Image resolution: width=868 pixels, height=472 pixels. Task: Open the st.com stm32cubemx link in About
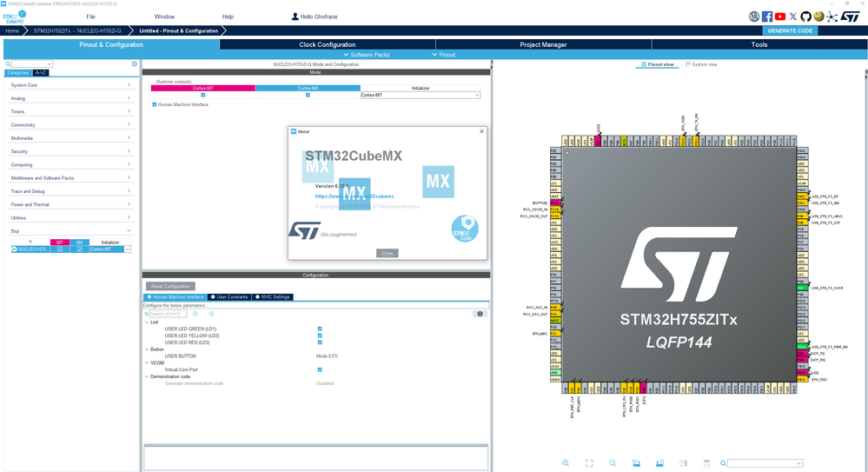354,196
